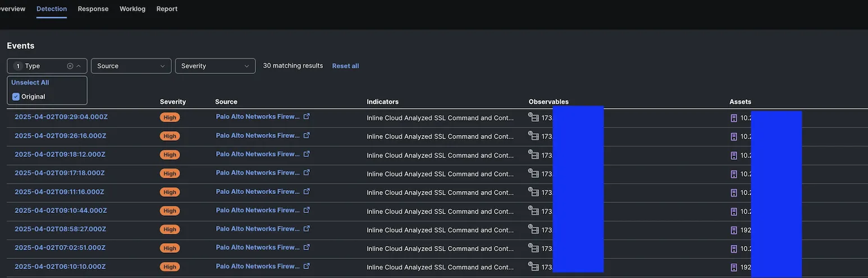This screenshot has height=278, width=868.
Task: Open event 2025-04-02T09:10:44.000Z
Action: coord(61,210)
